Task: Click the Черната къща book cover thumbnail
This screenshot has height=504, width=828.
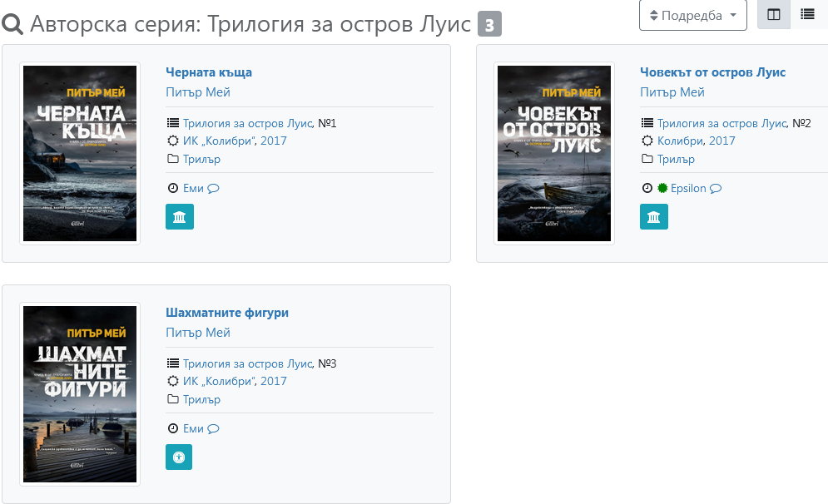Action: [x=80, y=154]
